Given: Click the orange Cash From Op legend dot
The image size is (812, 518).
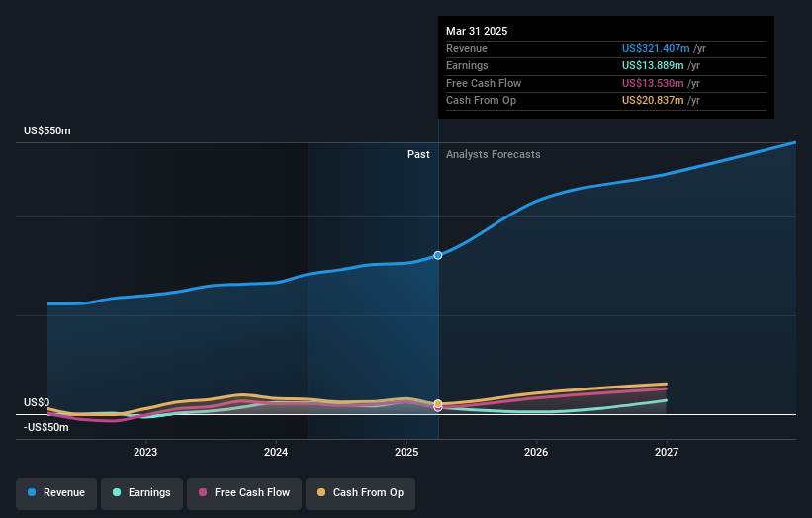Looking at the screenshot, I should tap(321, 492).
